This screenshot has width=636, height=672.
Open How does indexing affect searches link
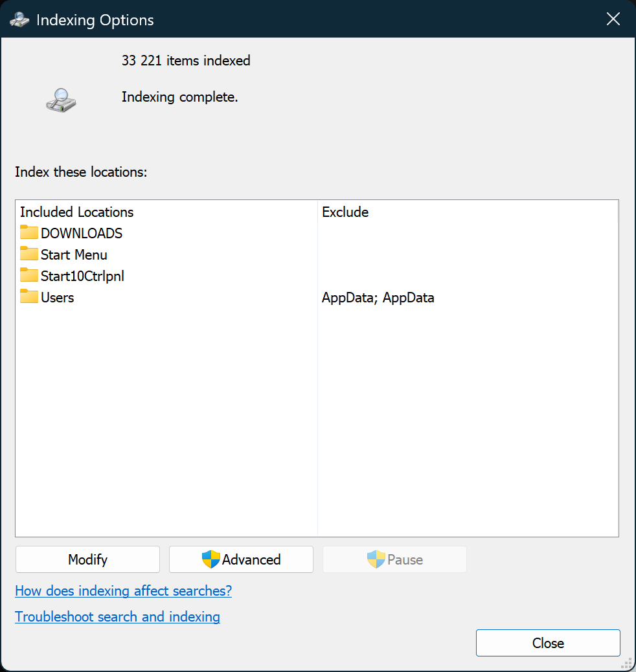pyautogui.click(x=123, y=591)
